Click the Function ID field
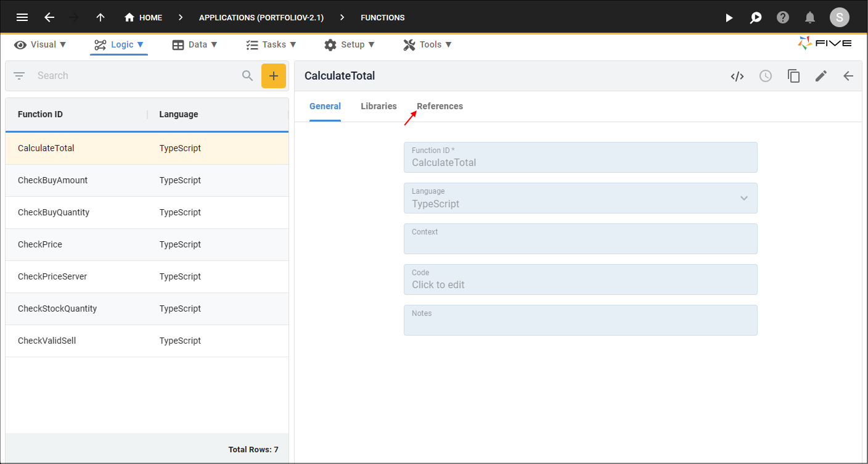868x464 pixels. point(581,157)
